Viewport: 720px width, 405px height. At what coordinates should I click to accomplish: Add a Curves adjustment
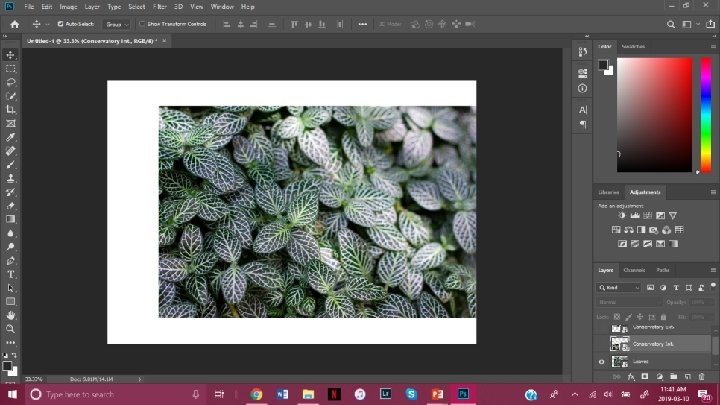pos(647,215)
